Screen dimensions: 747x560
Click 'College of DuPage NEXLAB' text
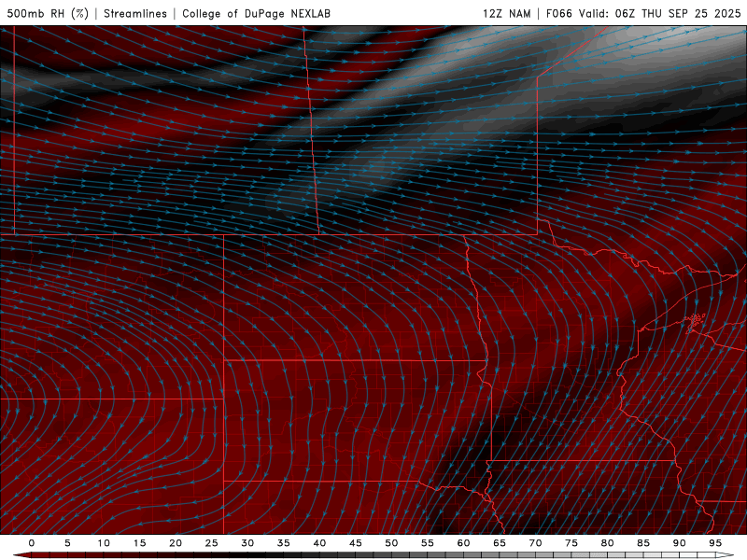[256, 13]
